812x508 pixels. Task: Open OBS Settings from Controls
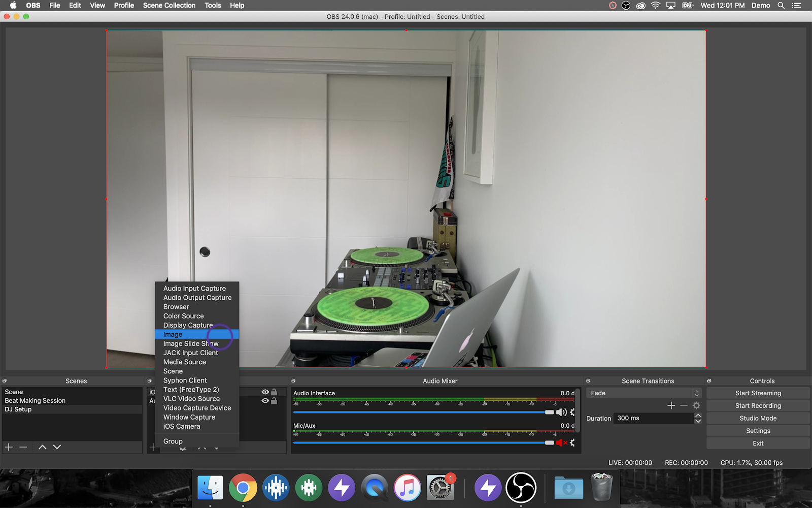tap(758, 431)
